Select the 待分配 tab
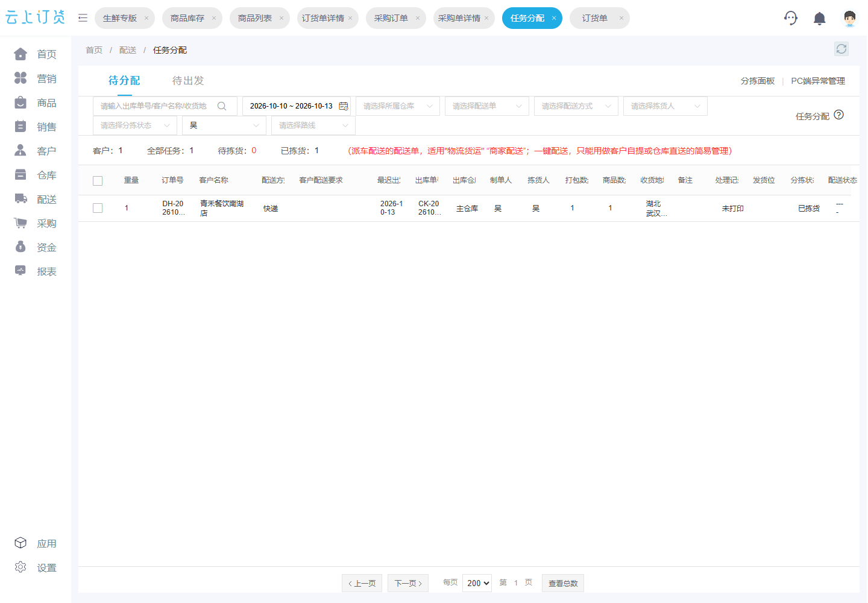Image resolution: width=868 pixels, height=603 pixels. coord(124,81)
